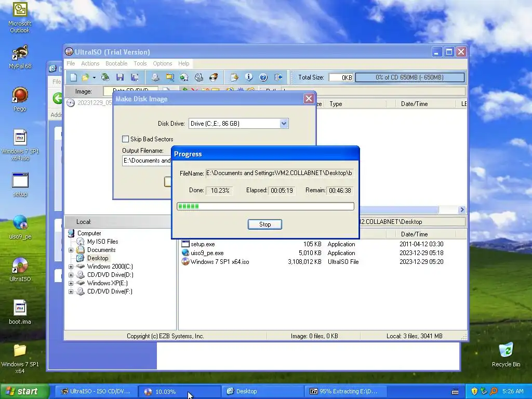
Task: Click the Compress ISO toolbar icon
Action: tap(170, 77)
